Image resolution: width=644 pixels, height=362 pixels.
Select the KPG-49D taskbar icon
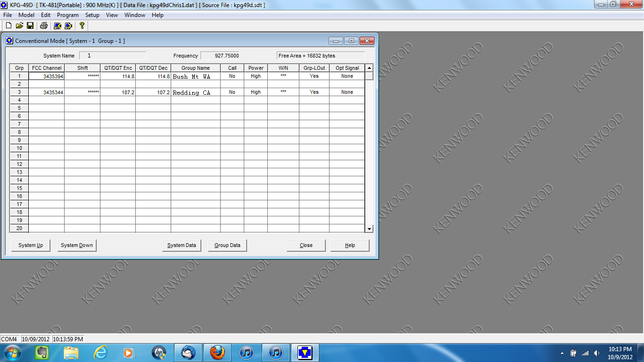305,353
